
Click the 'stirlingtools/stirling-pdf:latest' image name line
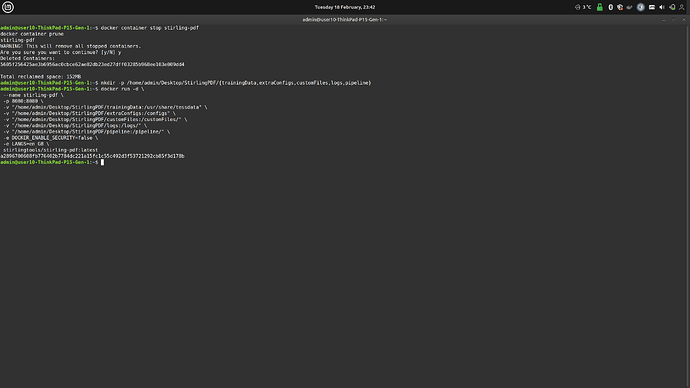[x=51, y=150]
